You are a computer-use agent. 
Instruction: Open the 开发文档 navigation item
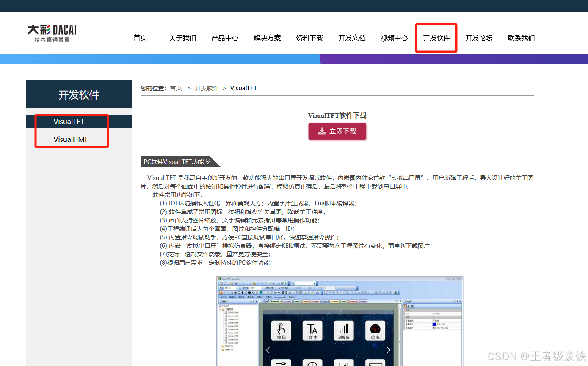pyautogui.click(x=352, y=38)
